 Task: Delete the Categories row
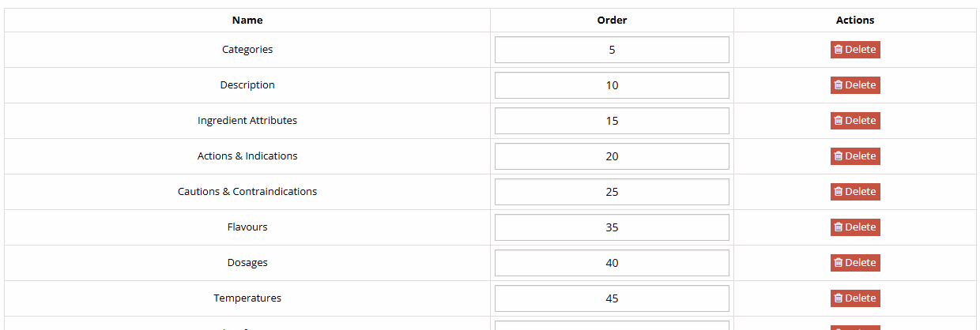point(854,50)
